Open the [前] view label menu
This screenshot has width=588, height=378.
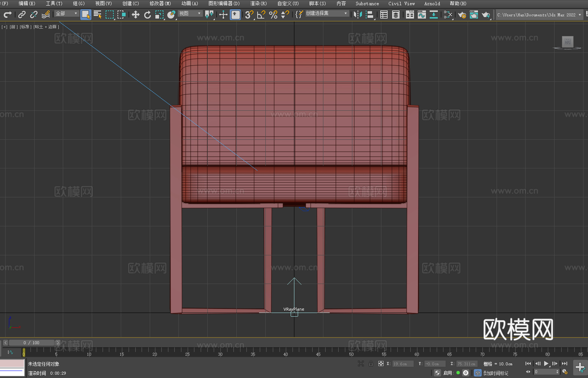click(x=13, y=27)
